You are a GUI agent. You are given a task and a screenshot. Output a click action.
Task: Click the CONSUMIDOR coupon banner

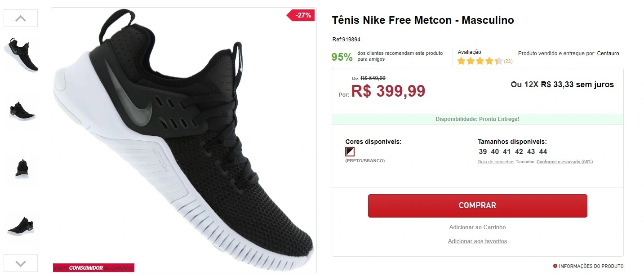(x=93, y=267)
